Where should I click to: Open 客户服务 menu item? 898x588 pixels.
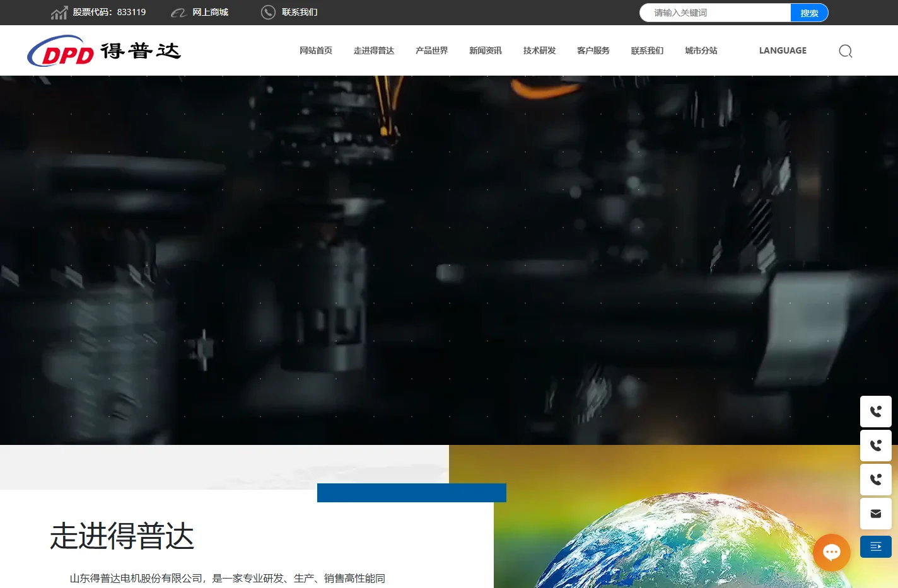coord(593,50)
